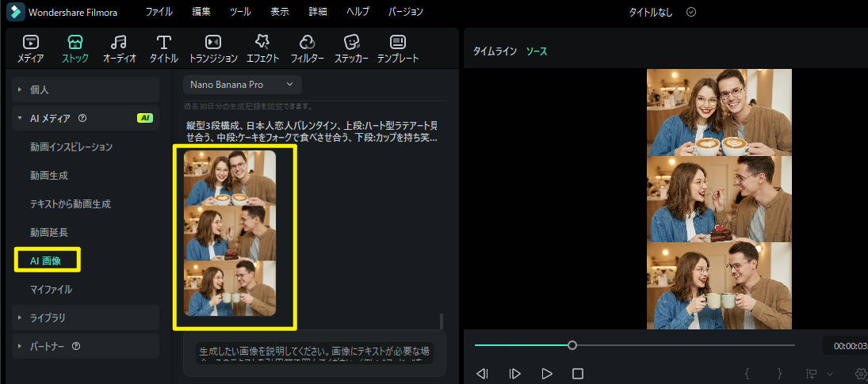Click the 過去30日分 history notice text
The width and height of the screenshot is (868, 384).
coord(249,106)
